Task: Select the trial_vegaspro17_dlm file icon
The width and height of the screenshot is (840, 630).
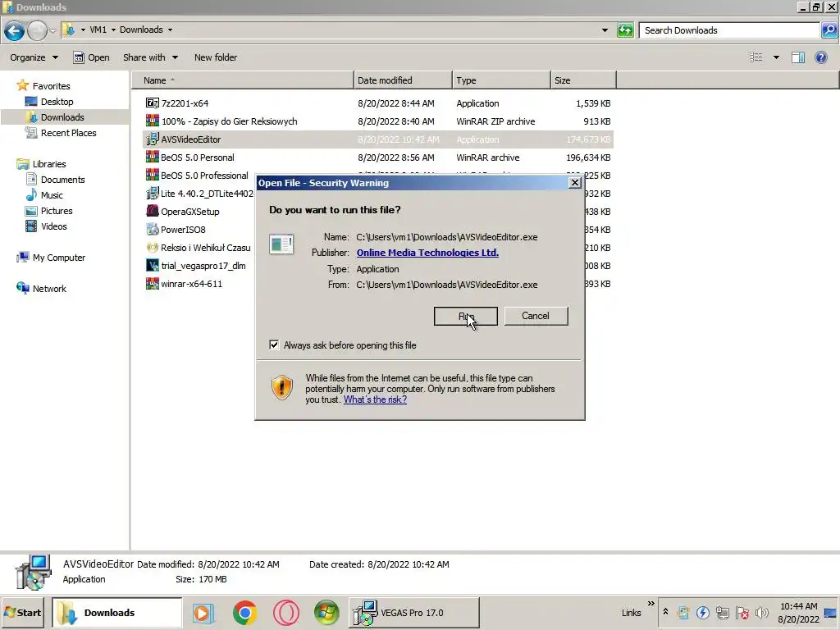Action: [152, 265]
